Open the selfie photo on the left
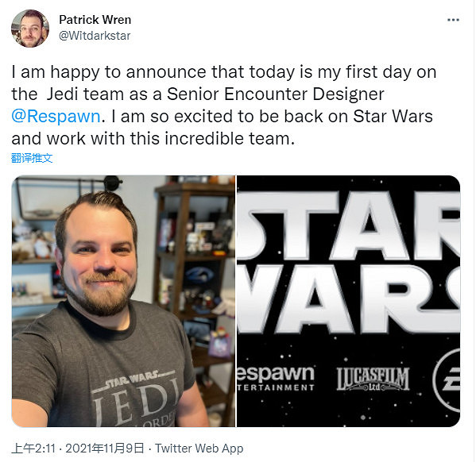The height and width of the screenshot is (462, 476). tap(123, 301)
